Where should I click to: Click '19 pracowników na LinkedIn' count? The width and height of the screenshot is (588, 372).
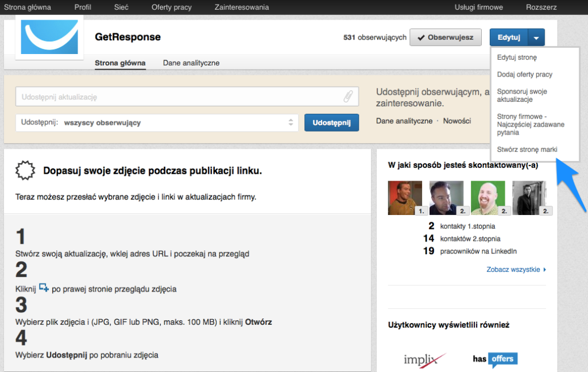click(x=470, y=251)
